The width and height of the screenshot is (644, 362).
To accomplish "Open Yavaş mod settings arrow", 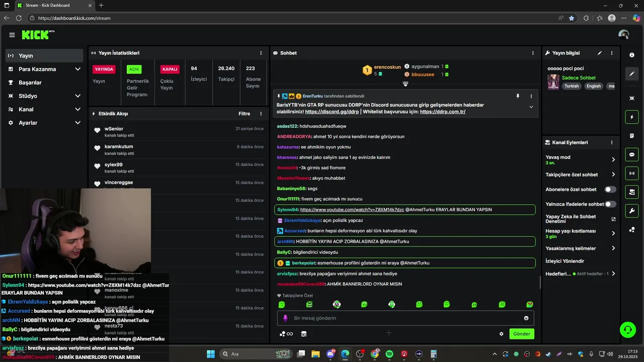I will [613, 159].
